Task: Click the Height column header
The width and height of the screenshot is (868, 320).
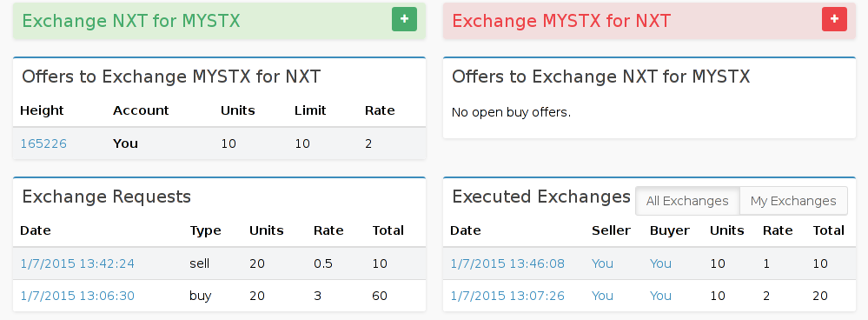Action: (42, 110)
